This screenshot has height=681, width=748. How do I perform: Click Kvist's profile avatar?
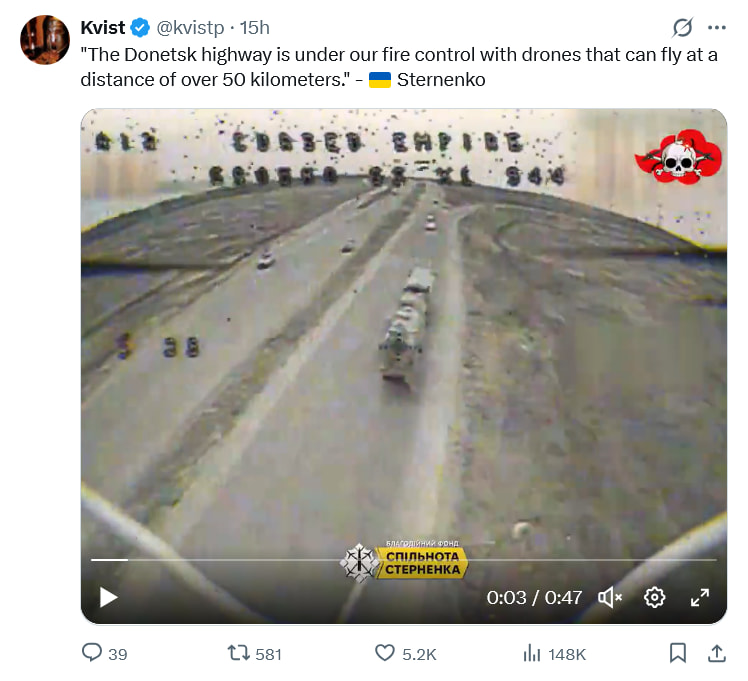pyautogui.click(x=45, y=40)
